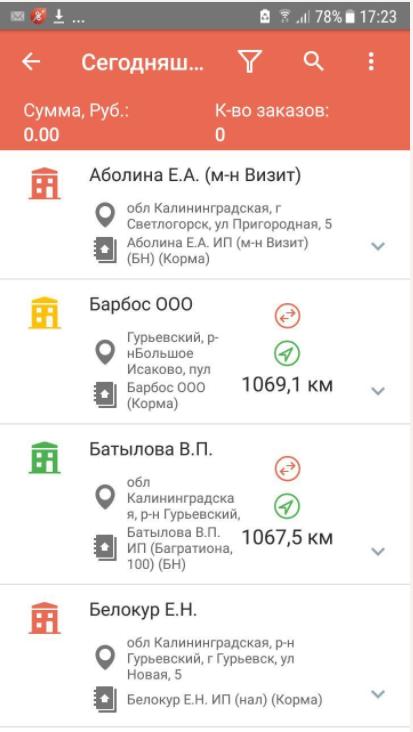Viewport: 413px width, 732px height.
Task: Open the filter funnel icon
Action: [x=250, y=61]
